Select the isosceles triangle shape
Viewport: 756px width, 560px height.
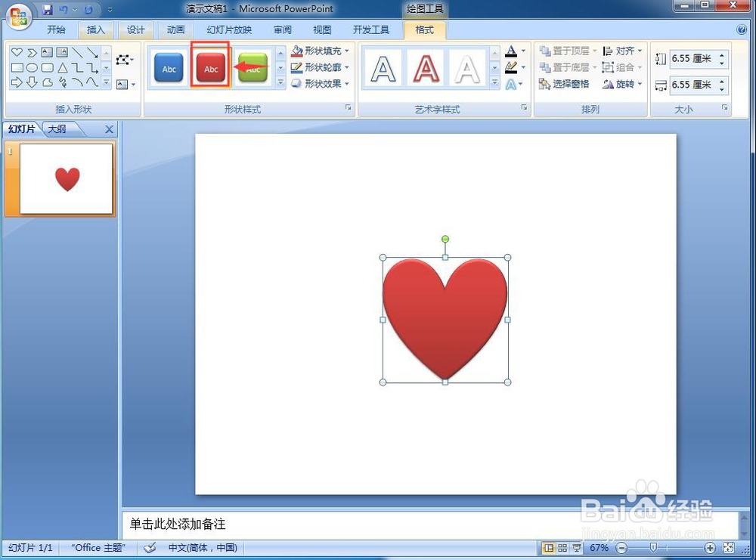62,67
